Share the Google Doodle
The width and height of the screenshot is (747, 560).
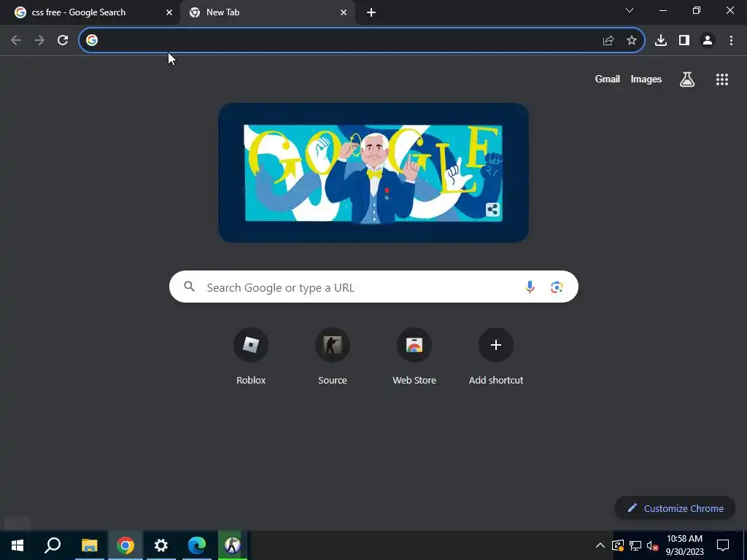tap(492, 209)
